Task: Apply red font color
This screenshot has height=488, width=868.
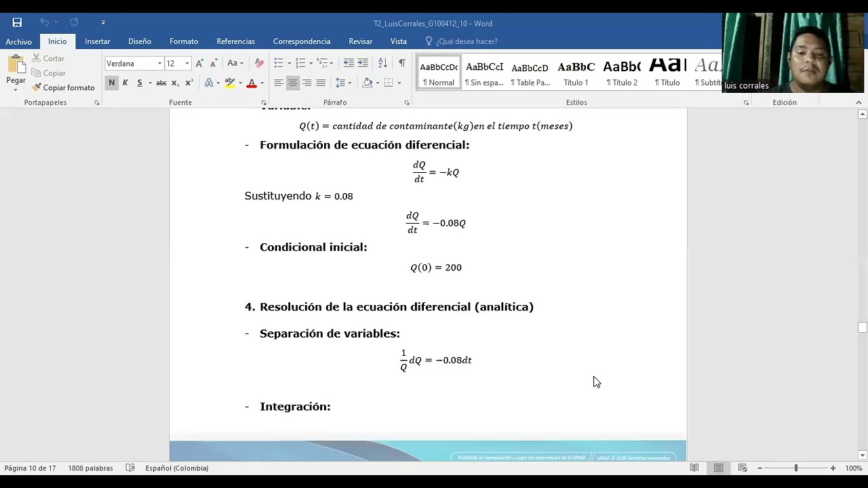Action: coord(252,83)
